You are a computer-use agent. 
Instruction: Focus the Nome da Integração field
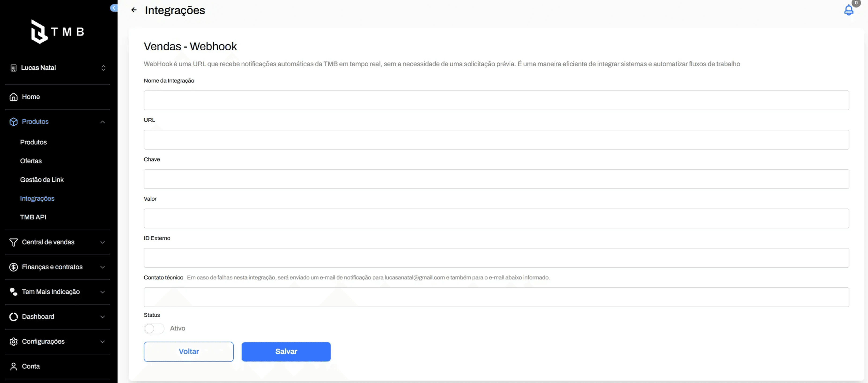pos(496,100)
